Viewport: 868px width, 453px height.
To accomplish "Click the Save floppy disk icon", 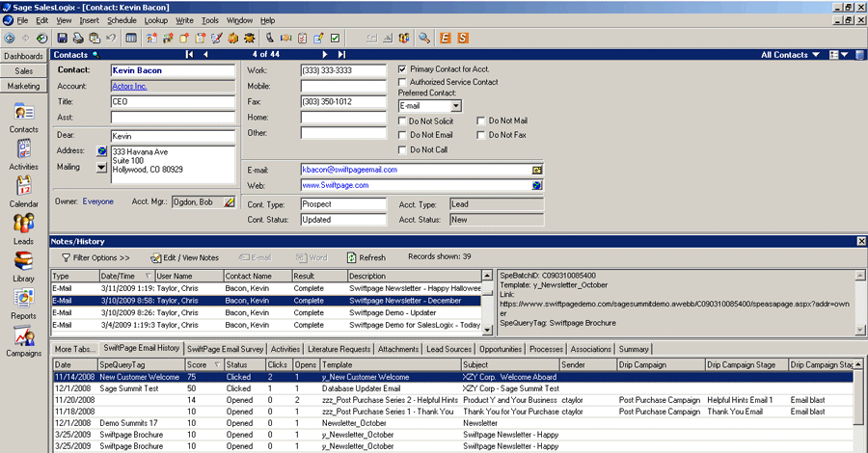I will coord(63,39).
